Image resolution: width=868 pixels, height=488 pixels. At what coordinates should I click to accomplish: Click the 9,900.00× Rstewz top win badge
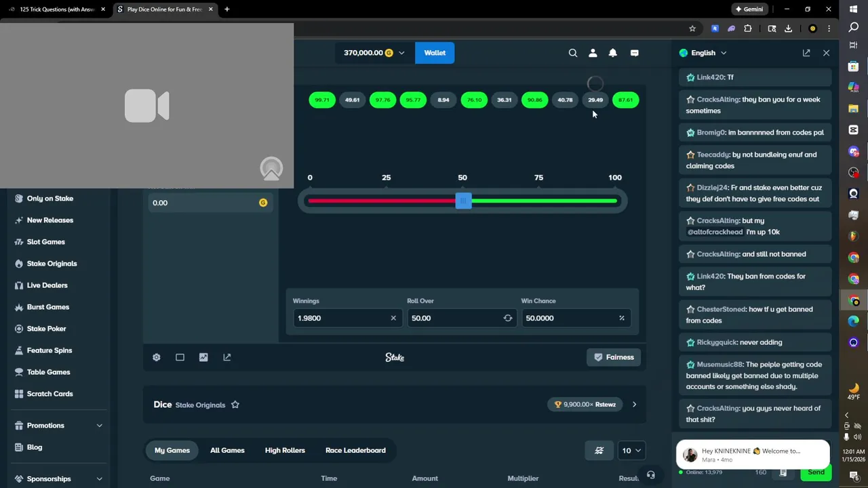point(585,405)
